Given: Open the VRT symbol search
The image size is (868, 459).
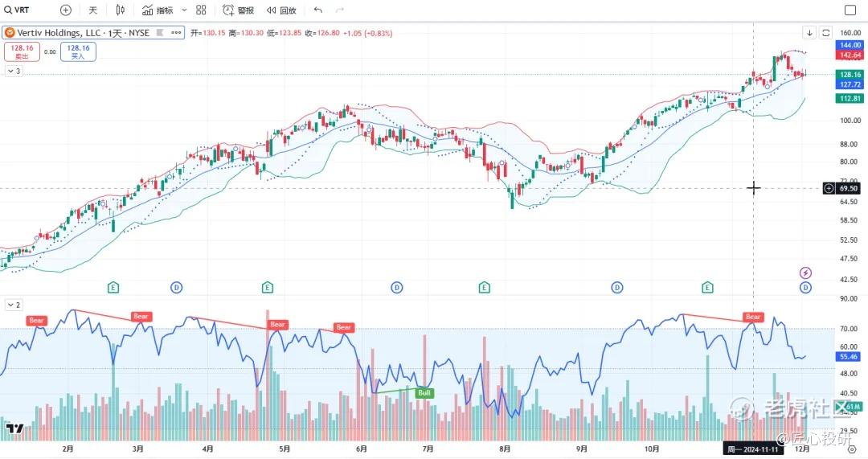Looking at the screenshot, I should point(17,10).
